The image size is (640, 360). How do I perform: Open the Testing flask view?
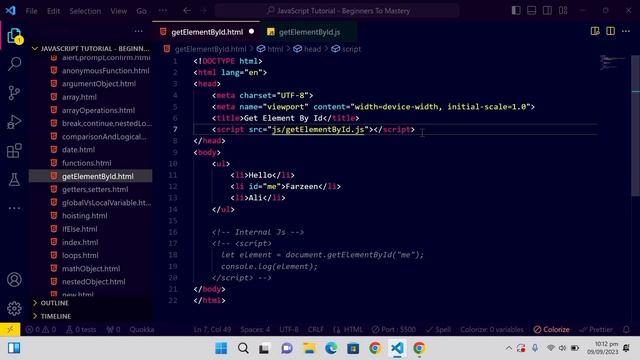tap(14, 180)
